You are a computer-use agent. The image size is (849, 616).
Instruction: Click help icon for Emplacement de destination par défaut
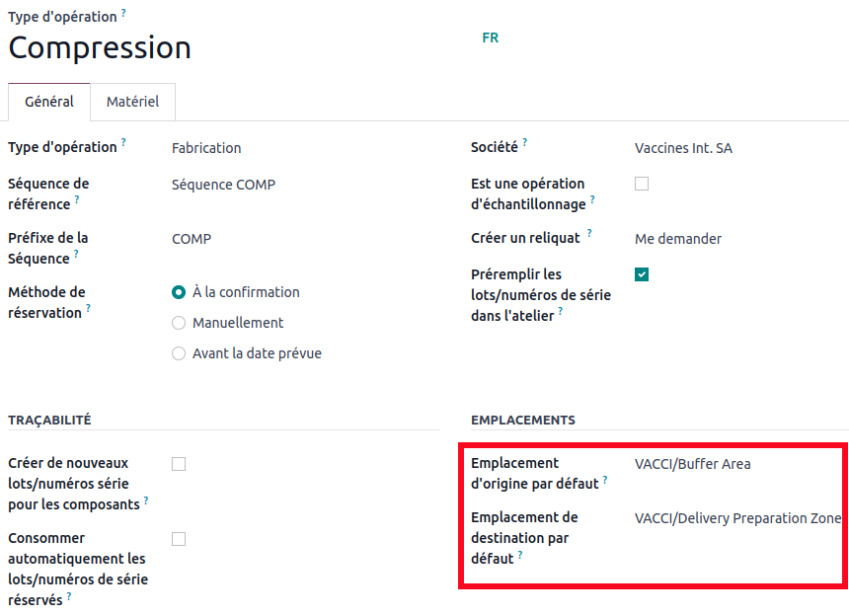pyautogui.click(x=520, y=555)
